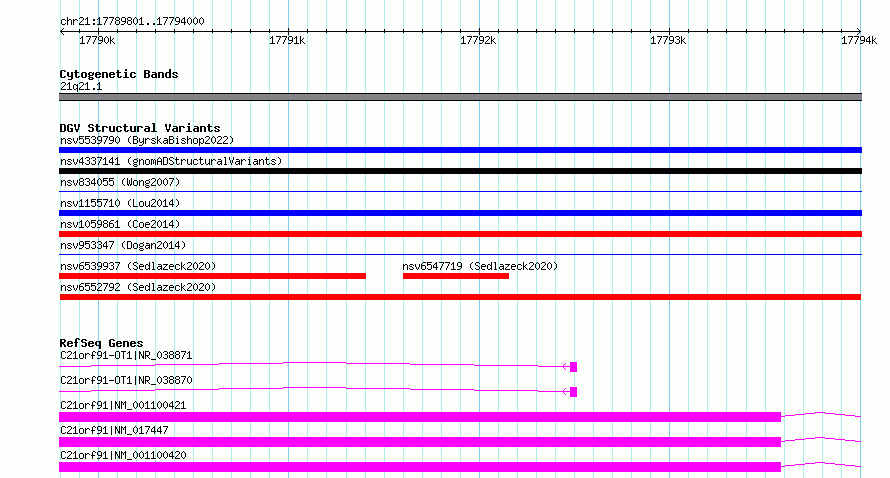Click the magenta exon box of NR_038871
Screen dimensions: 890x478
point(573,367)
